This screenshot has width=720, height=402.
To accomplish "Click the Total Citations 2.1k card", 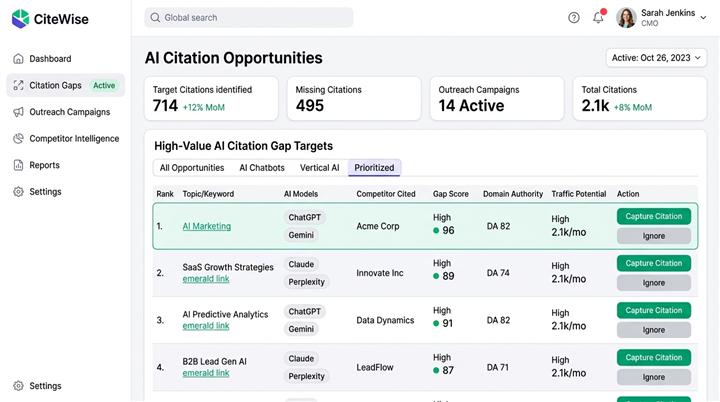I will pos(640,99).
